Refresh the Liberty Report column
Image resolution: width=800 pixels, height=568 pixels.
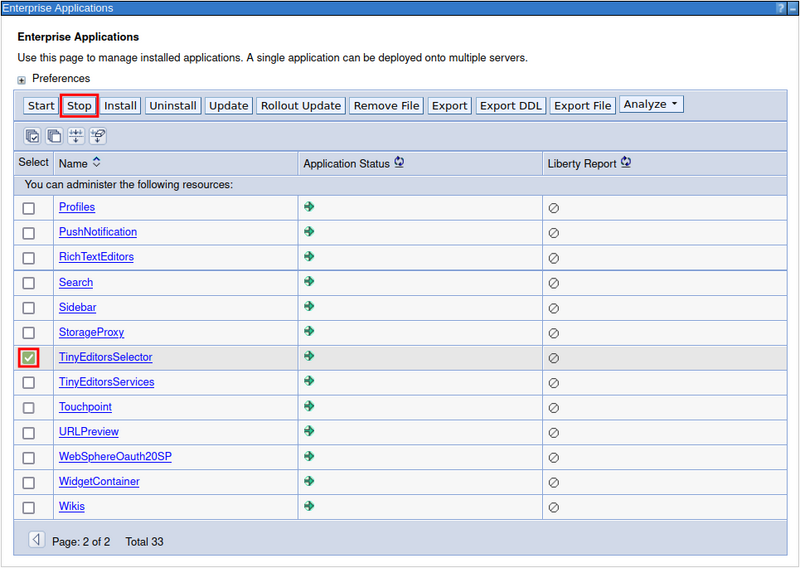tap(626, 162)
